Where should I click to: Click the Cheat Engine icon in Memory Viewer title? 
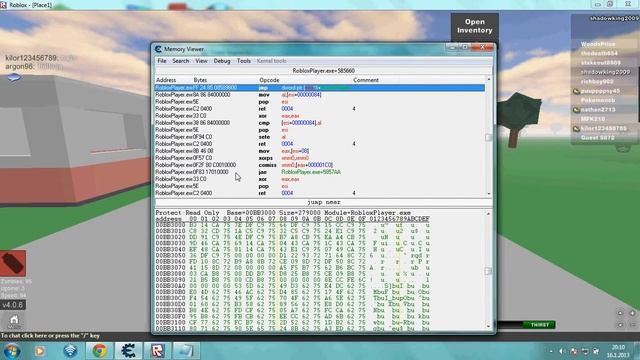[158, 49]
